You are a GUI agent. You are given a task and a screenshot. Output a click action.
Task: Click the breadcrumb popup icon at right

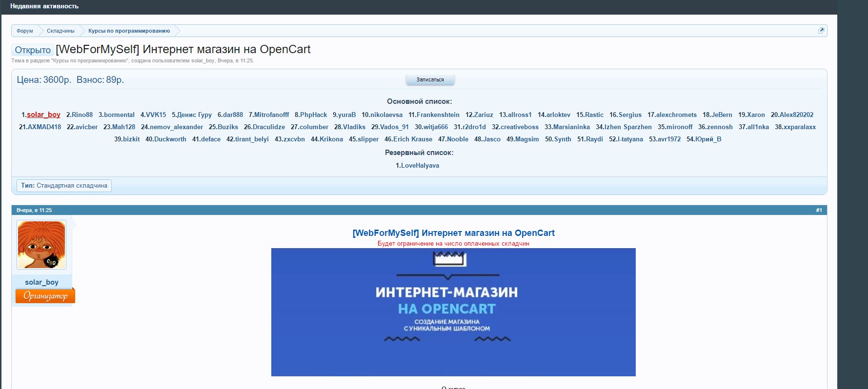point(821,31)
